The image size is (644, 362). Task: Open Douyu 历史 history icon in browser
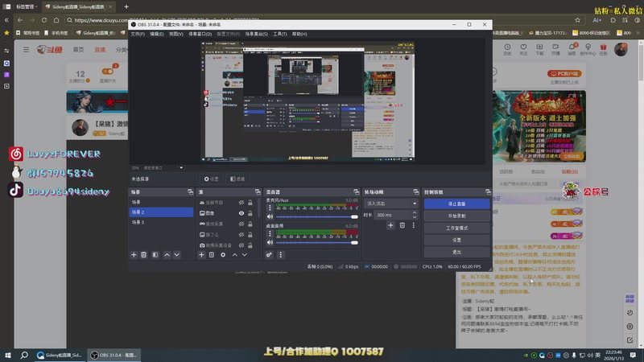(x=507, y=49)
